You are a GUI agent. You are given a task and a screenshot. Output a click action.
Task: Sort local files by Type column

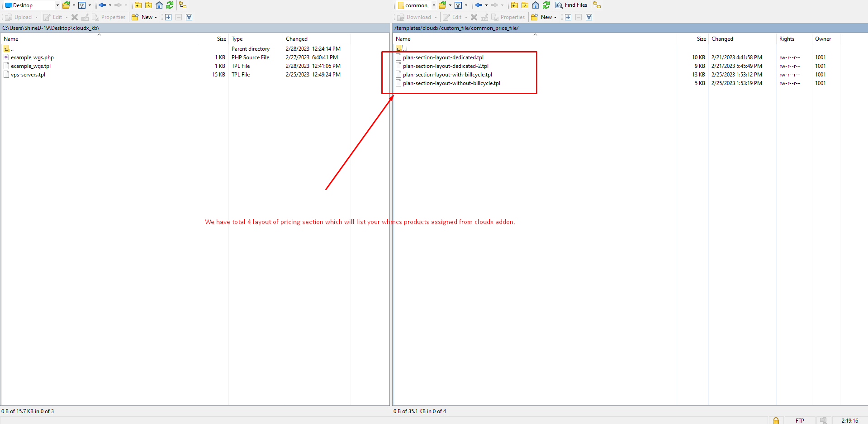[237, 39]
